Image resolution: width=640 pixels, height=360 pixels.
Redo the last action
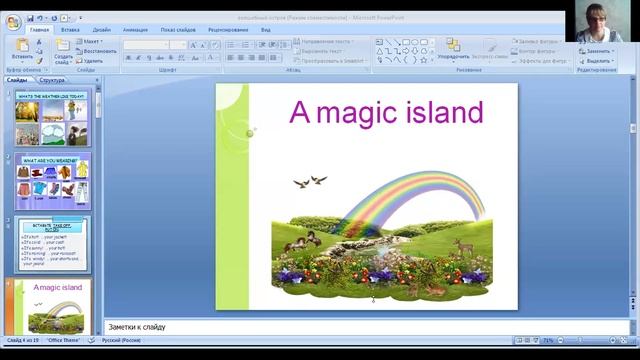coord(54,18)
